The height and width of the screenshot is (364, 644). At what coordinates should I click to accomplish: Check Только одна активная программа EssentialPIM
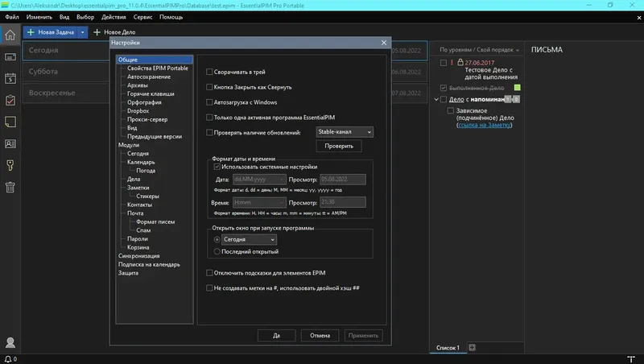pos(209,118)
